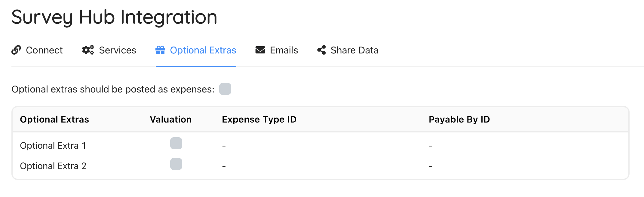
Task: Click the share icon beside Share Data
Action: (321, 50)
